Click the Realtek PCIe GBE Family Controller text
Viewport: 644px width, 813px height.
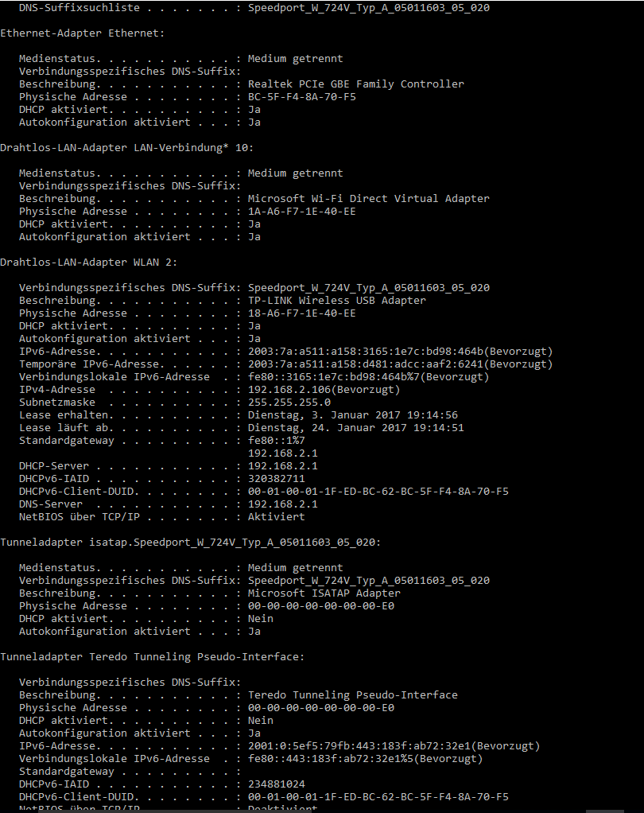[x=356, y=84]
